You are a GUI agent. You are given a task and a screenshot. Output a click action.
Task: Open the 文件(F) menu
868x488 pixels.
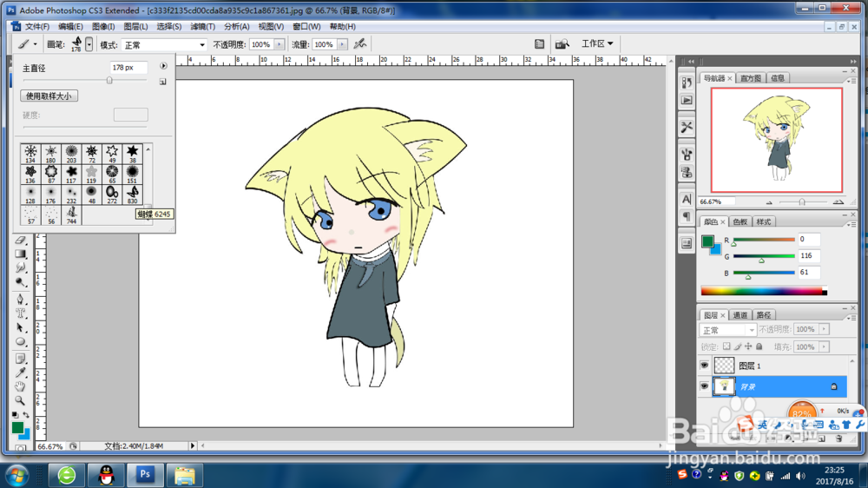click(x=37, y=27)
